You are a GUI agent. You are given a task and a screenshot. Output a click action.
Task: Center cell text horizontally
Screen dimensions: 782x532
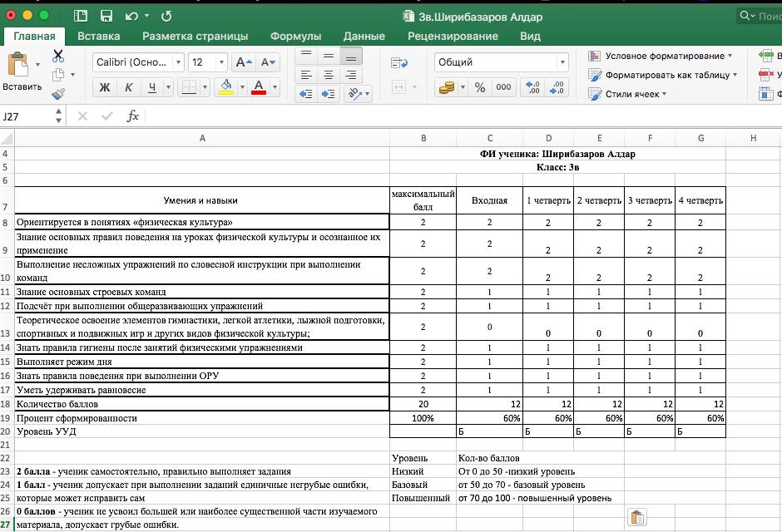[328, 75]
